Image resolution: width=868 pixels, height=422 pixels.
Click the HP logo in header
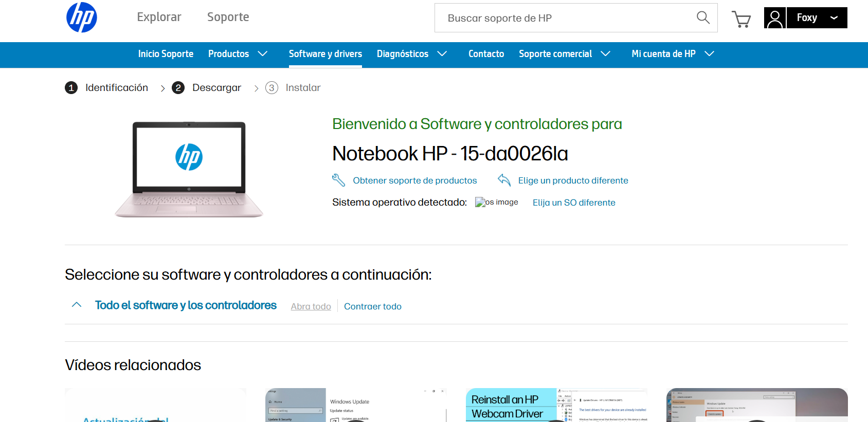(82, 17)
